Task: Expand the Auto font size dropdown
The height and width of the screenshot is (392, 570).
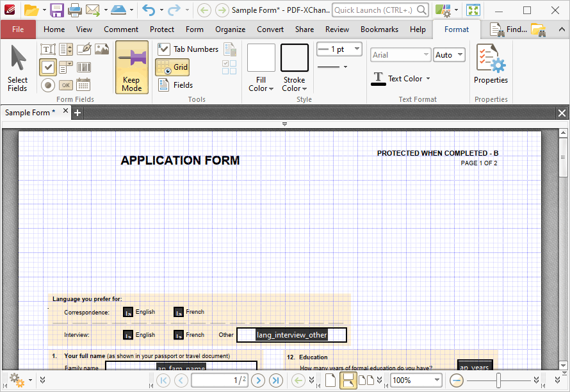Action: click(x=450, y=55)
